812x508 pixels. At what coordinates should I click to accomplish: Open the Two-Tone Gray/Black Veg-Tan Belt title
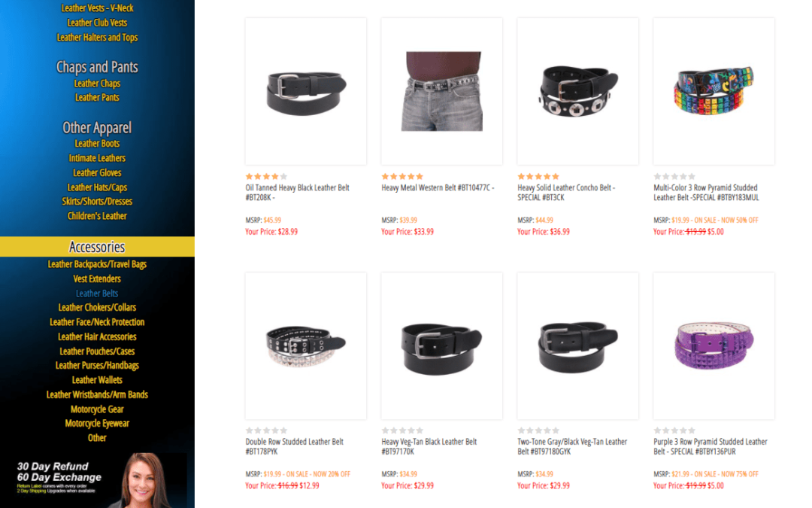(571, 446)
